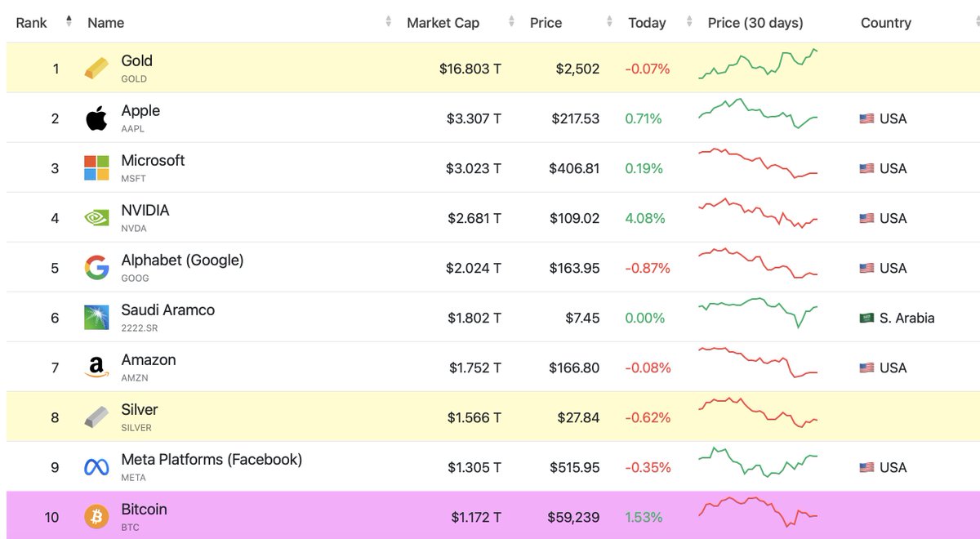Click the Amazon logo icon
The height and width of the screenshot is (539, 980).
click(x=96, y=367)
